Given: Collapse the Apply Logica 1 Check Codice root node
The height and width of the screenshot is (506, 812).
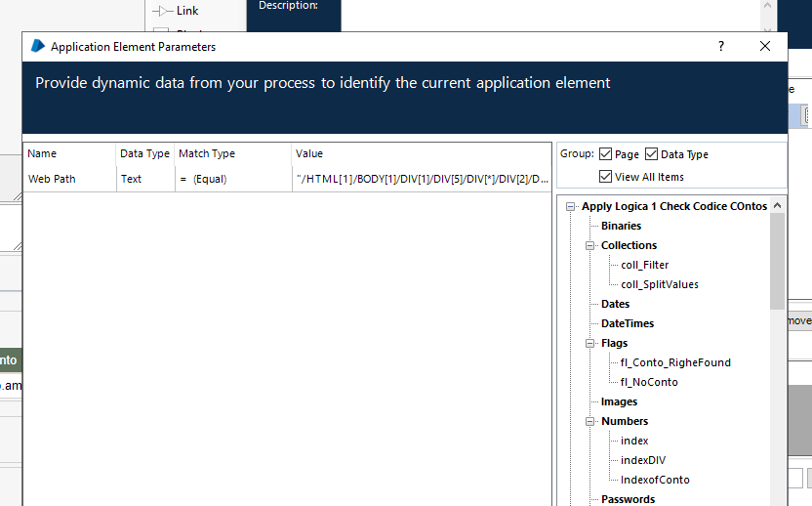Looking at the screenshot, I should coord(571,206).
